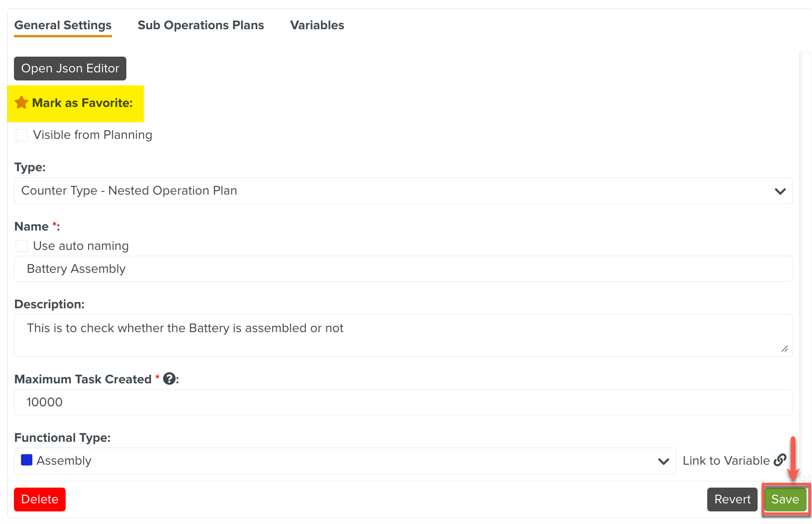
Task: Enable the Visible from Planning checkbox
Action: pos(22,135)
